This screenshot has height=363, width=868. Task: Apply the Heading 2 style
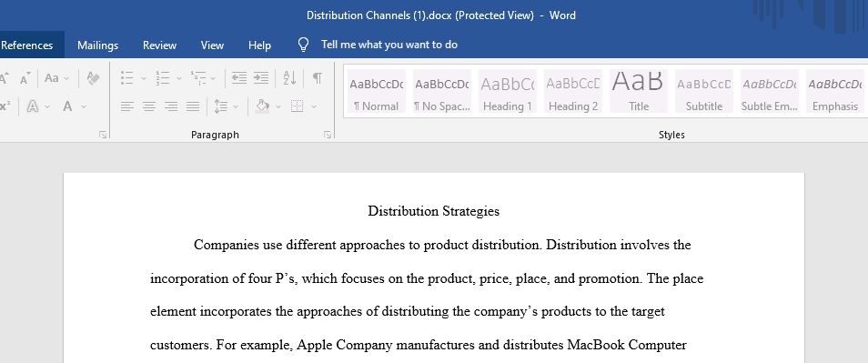click(x=573, y=91)
